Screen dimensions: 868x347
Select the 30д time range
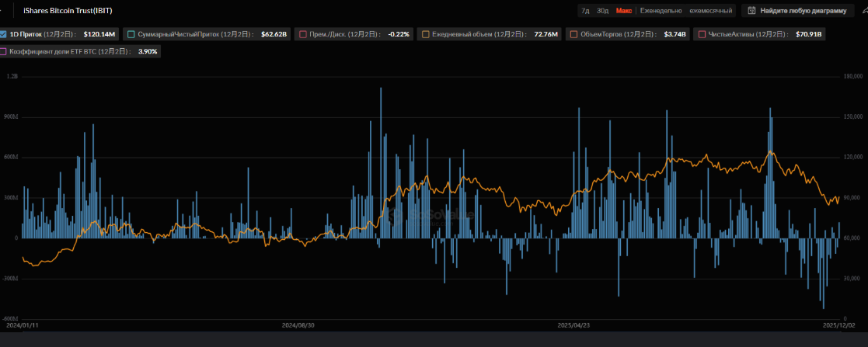click(x=602, y=11)
